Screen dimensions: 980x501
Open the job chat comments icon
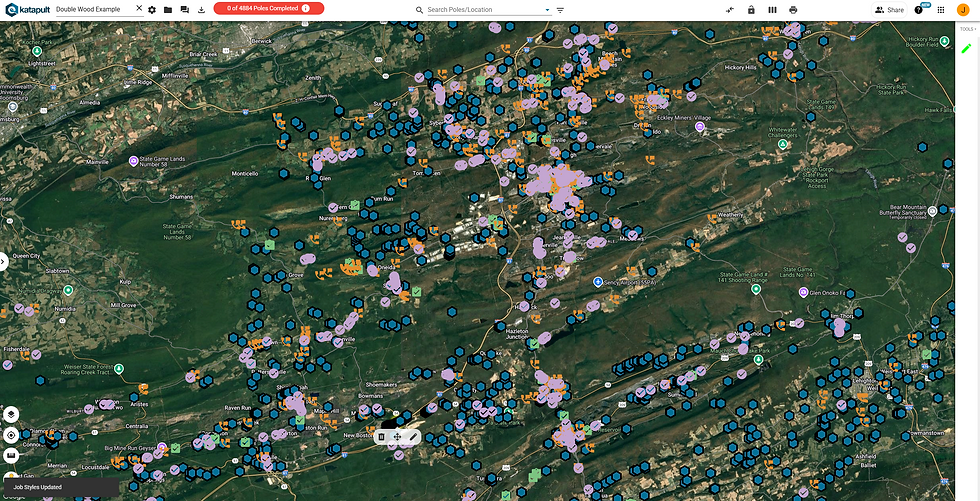click(184, 10)
